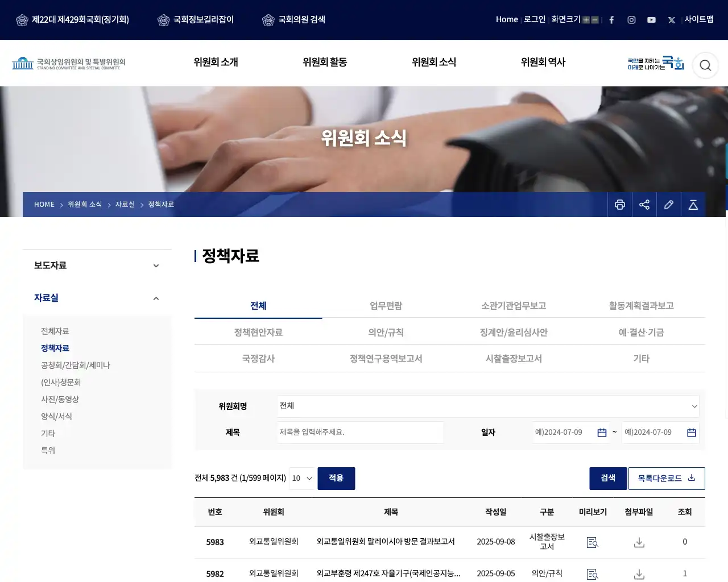Viewport: 728px width, 582px height.
Task: Open 양식/서식 in the sidebar
Action: pyautogui.click(x=56, y=417)
